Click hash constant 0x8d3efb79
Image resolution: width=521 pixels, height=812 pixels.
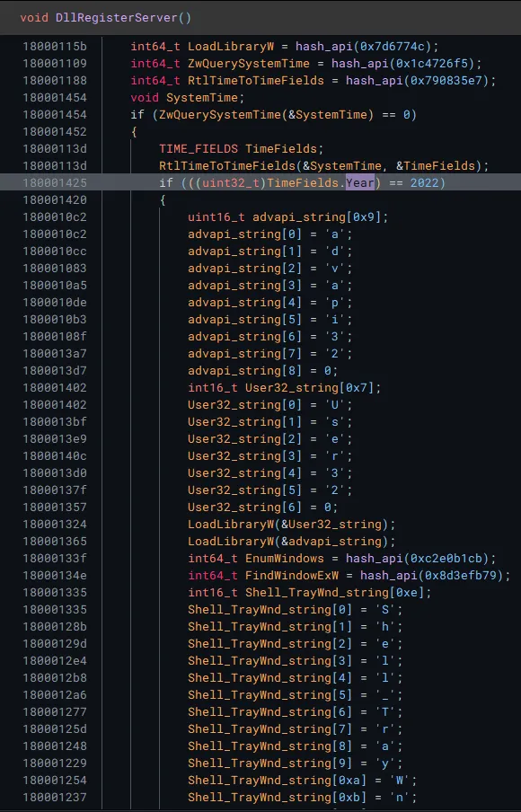click(461, 576)
